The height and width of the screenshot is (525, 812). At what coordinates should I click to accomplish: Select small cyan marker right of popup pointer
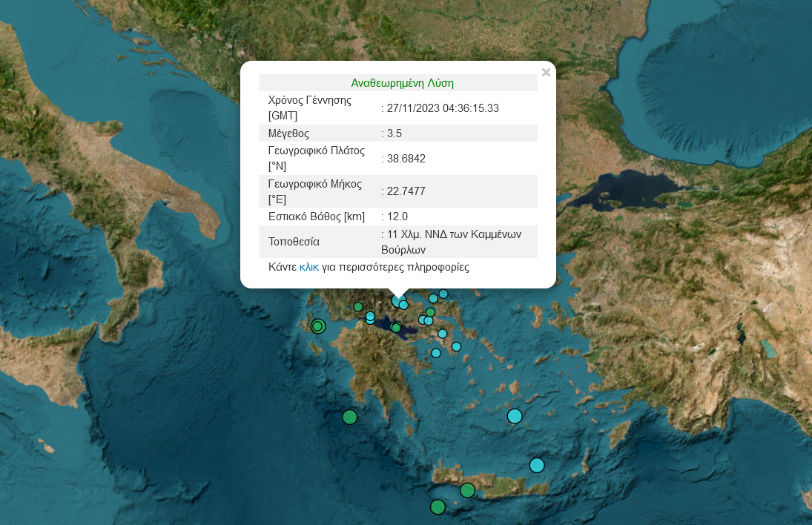click(x=403, y=305)
